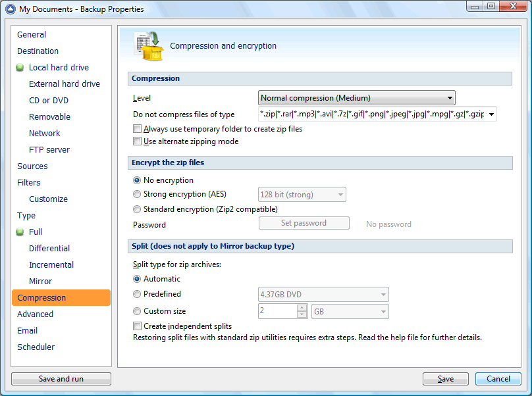Click Do not compress files of type label
This screenshot has height=396, width=532.
point(184,114)
